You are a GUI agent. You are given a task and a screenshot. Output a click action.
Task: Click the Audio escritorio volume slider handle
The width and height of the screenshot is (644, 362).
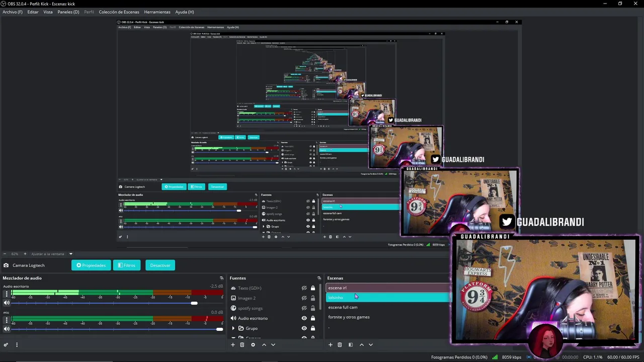point(194,303)
